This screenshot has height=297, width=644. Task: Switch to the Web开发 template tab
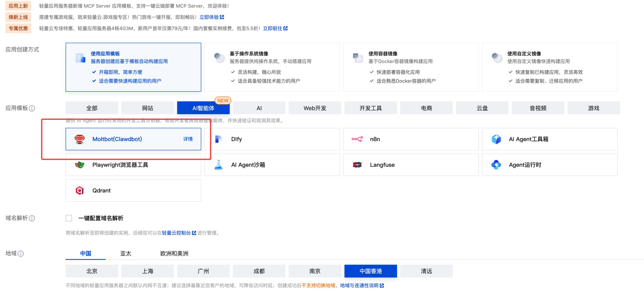[x=315, y=108]
